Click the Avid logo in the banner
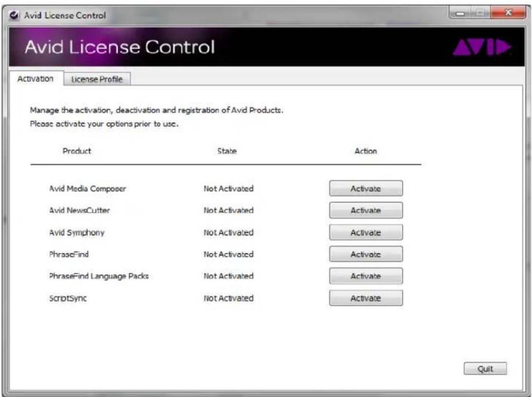 [482, 47]
